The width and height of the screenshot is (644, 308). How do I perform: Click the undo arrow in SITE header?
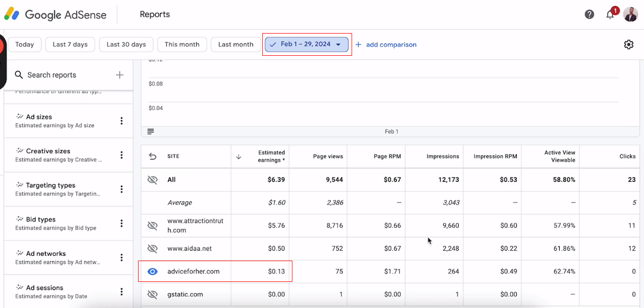point(152,156)
